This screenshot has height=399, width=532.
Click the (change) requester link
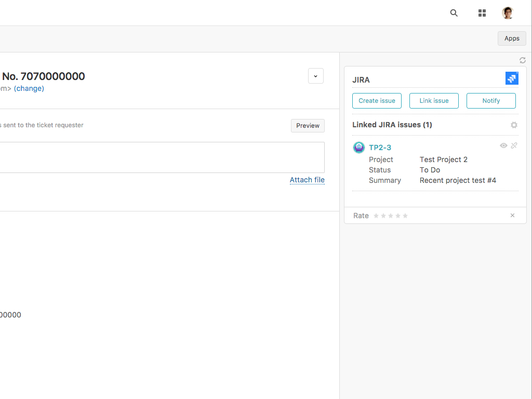pyautogui.click(x=29, y=88)
